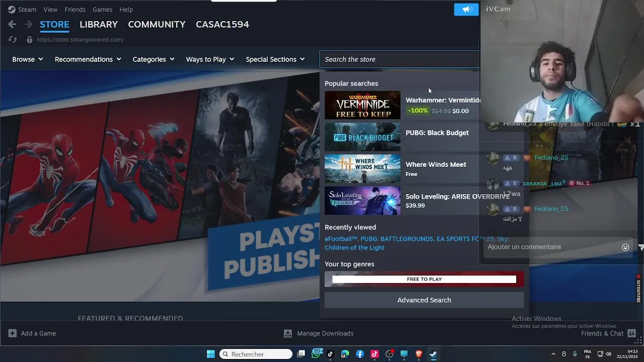Viewport: 644px width, 362px height.
Task: Click the padlock icon beside the URL
Action: click(x=29, y=40)
